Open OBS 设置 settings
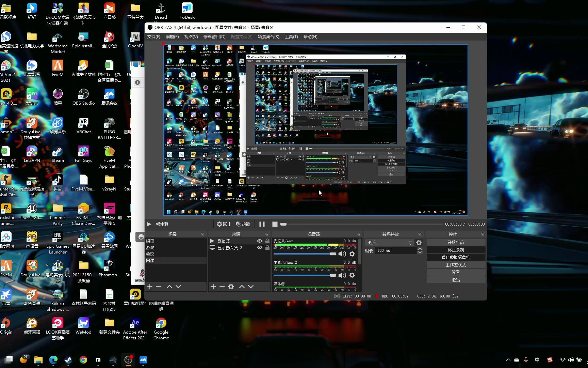 [x=456, y=273]
